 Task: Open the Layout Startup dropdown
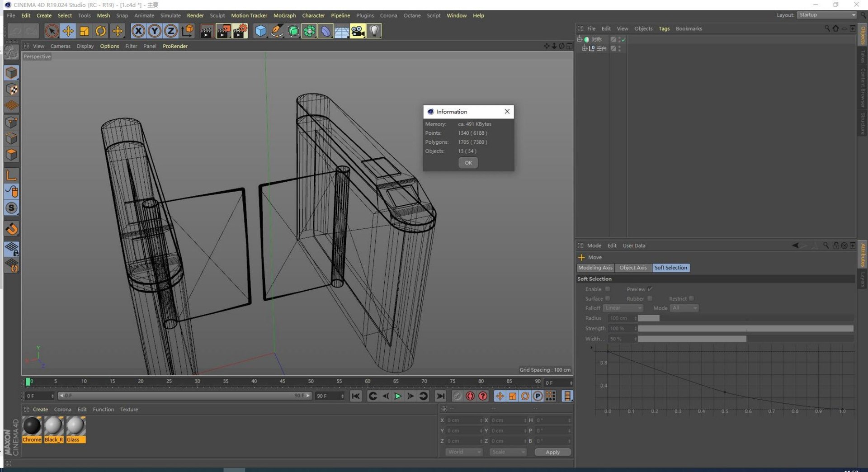pyautogui.click(x=826, y=15)
